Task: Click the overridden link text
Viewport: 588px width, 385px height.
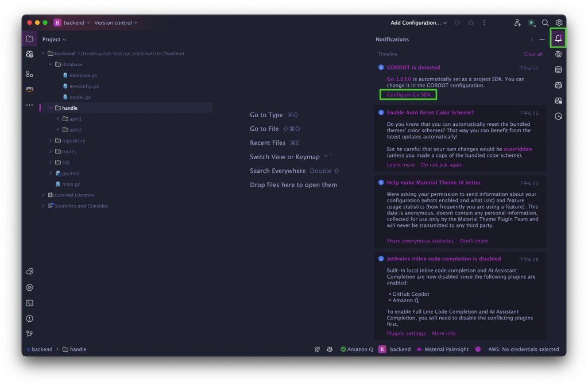Action: pyautogui.click(x=517, y=149)
